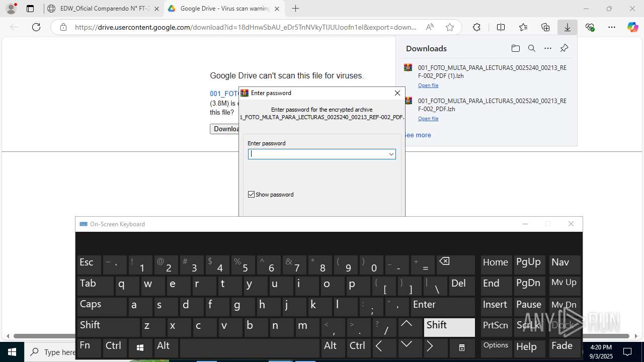Open the notification center icon

point(627,352)
